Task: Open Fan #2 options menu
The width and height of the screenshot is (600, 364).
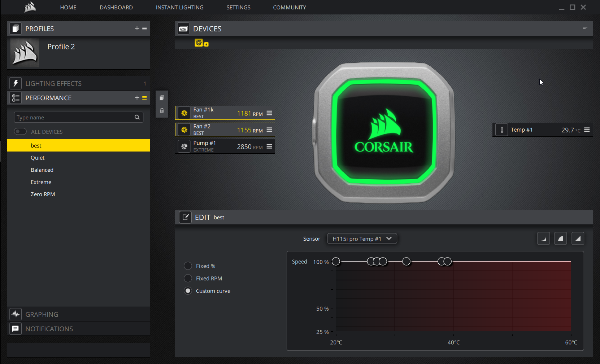Action: tap(269, 130)
